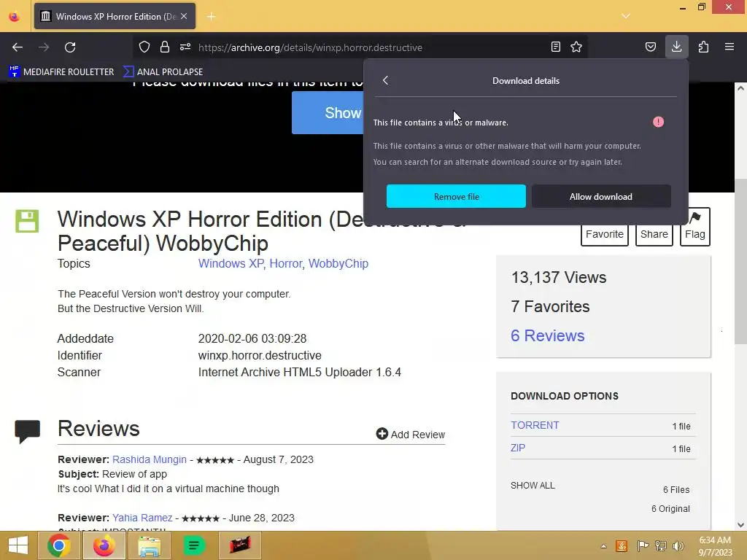Click the DOWNLOAD OPTIONS heading
Image resolution: width=747 pixels, height=560 pixels.
(x=565, y=396)
